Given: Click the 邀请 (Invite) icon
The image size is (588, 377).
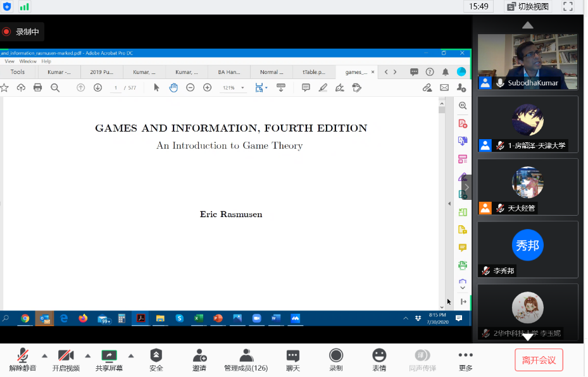Looking at the screenshot, I should pyautogui.click(x=200, y=356).
